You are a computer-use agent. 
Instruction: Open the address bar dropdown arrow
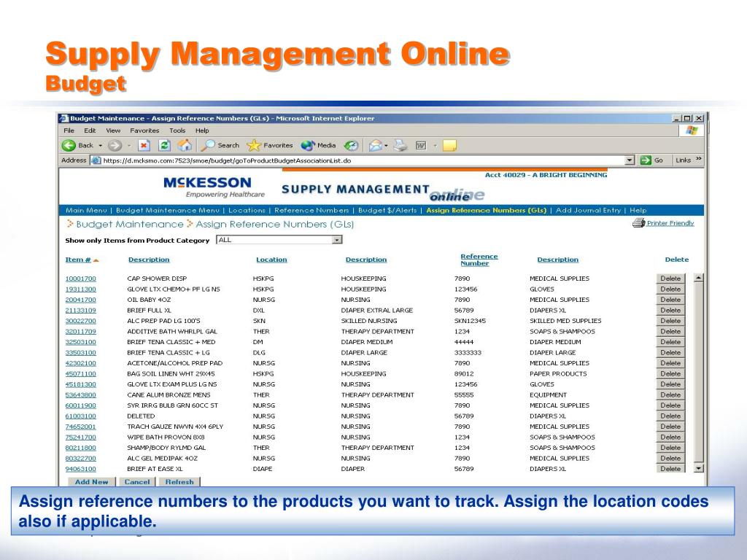[x=630, y=160]
